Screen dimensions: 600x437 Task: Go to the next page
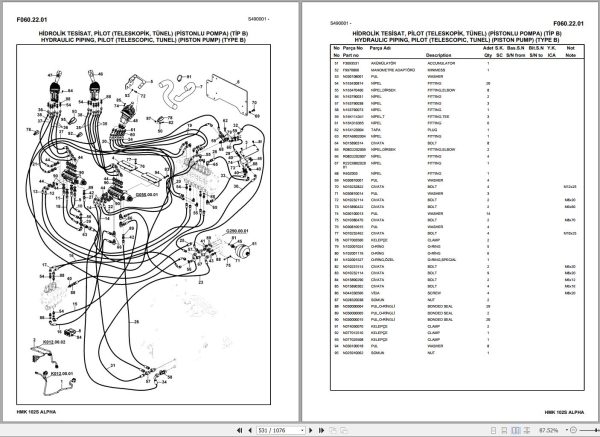coord(311,430)
